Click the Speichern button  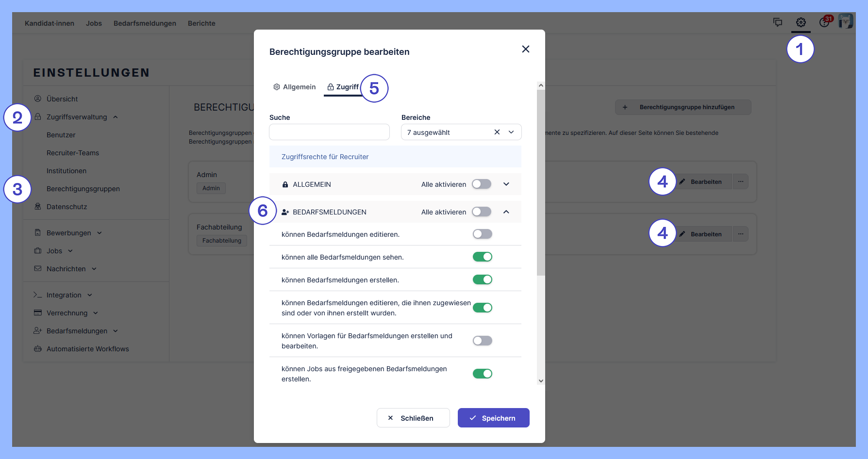coord(493,418)
